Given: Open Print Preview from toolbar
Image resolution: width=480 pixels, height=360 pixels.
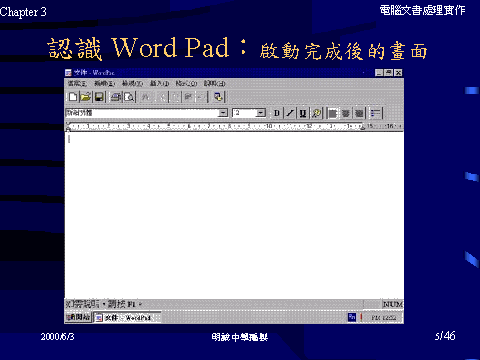Looking at the screenshot, I should (x=129, y=97).
